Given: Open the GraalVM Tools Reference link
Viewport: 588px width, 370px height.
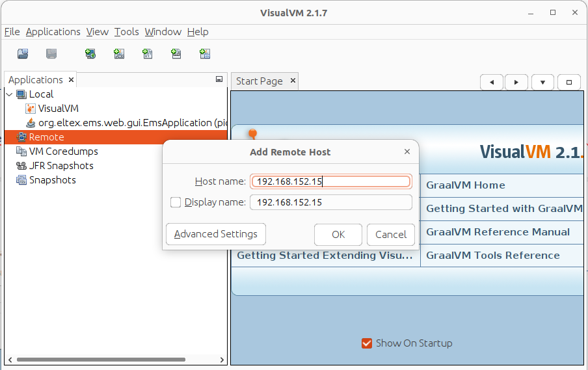Looking at the screenshot, I should [493, 256].
